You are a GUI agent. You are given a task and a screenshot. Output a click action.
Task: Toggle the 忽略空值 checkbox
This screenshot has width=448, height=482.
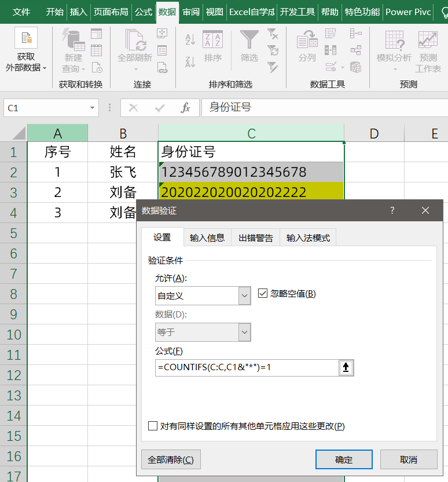[x=262, y=294]
